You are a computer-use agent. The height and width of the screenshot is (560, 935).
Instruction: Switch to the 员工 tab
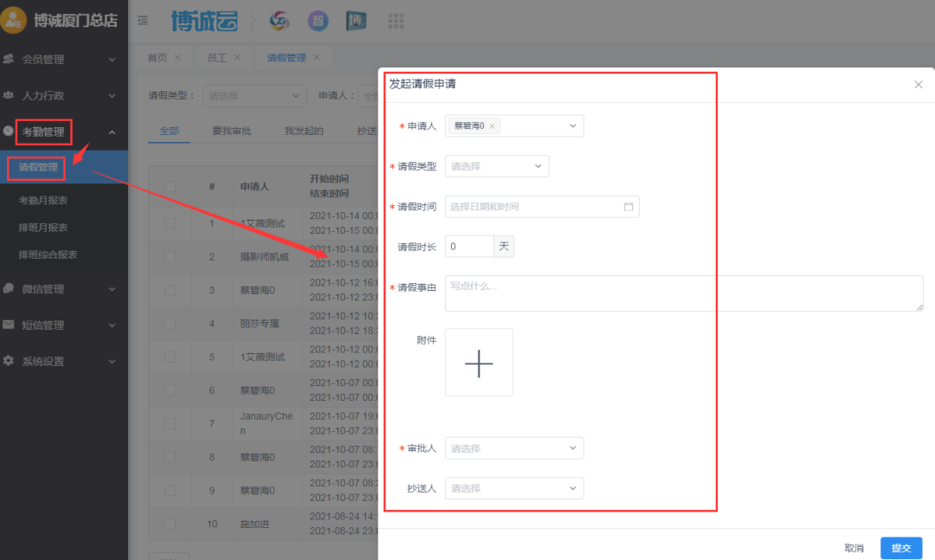(217, 56)
